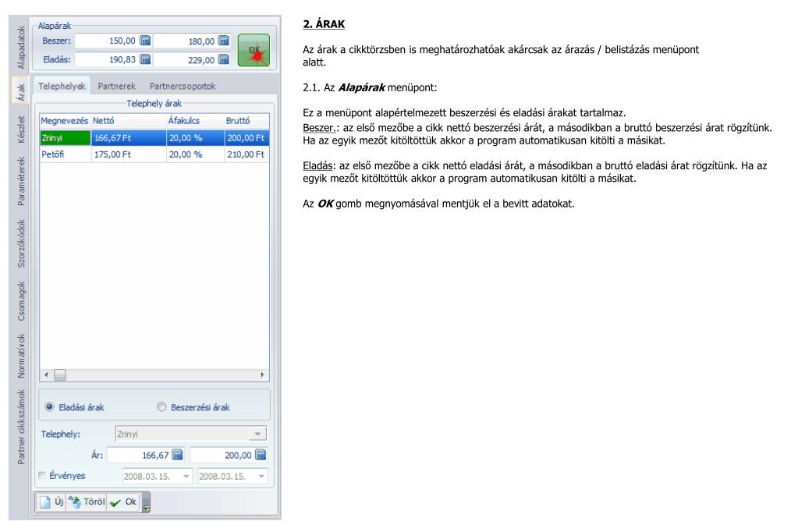Open the Paraméterek vertical tab
This screenshot has width=798, height=532.
click(21, 181)
